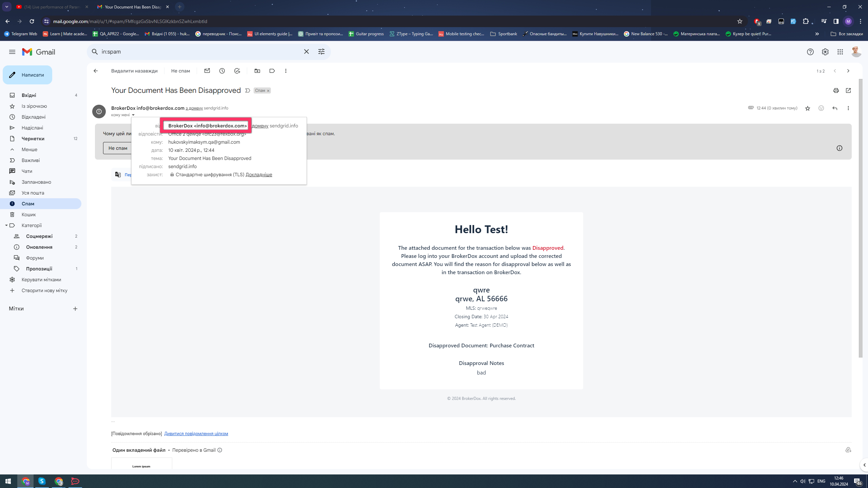Viewport: 868px width, 488px height.
Task: Star this BrokerDox message
Action: pyautogui.click(x=807, y=108)
